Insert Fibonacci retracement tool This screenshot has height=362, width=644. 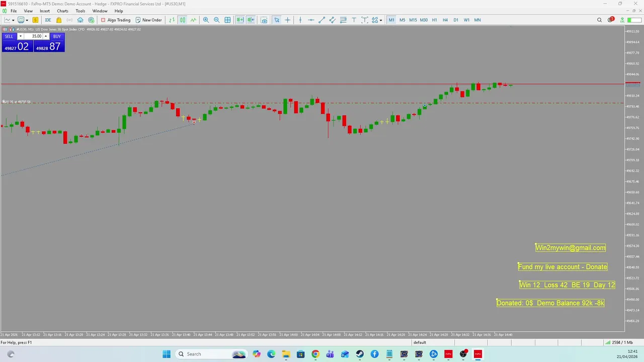point(343,20)
